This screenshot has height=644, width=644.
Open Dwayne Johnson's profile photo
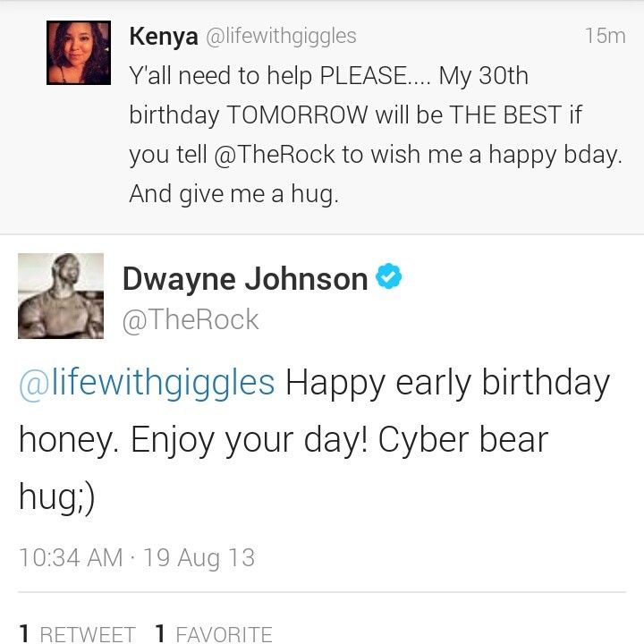[61, 296]
